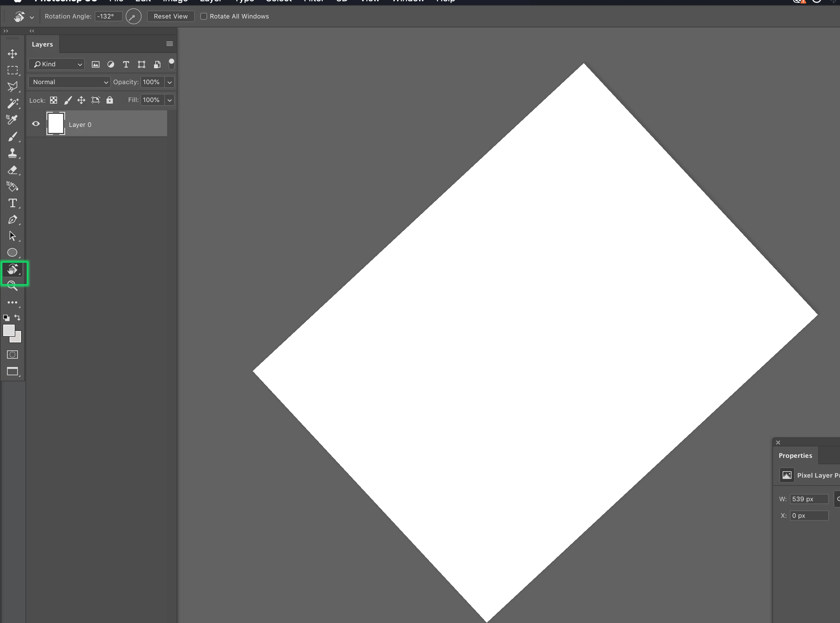Select the Ellipse shape tool
This screenshot has width=840, height=623.
(x=12, y=253)
